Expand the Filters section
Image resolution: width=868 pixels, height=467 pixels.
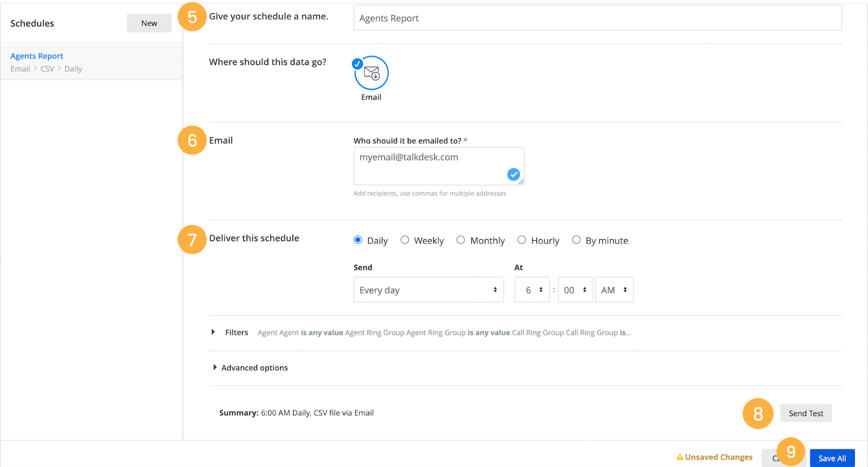click(x=213, y=332)
